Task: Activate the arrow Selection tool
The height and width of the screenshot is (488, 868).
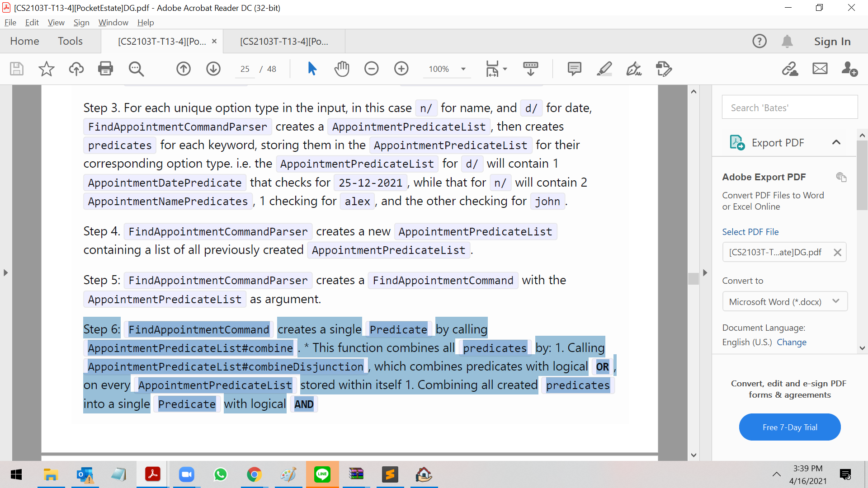Action: tap(312, 69)
